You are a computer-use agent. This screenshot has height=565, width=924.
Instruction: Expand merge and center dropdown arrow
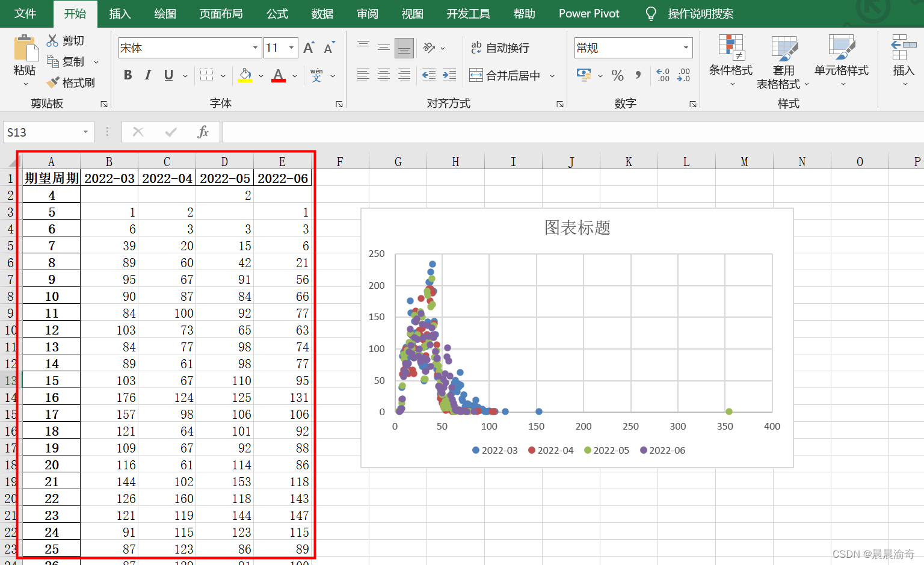pos(552,76)
